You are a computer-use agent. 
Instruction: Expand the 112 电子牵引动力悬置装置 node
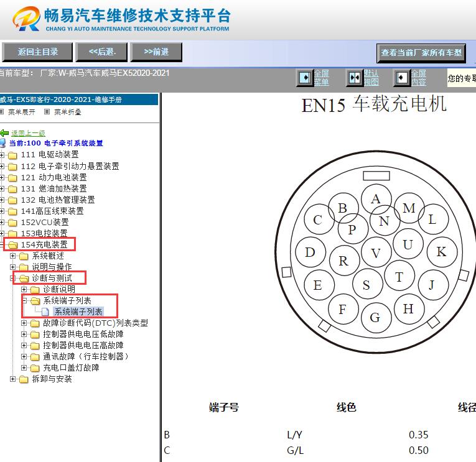(2, 166)
